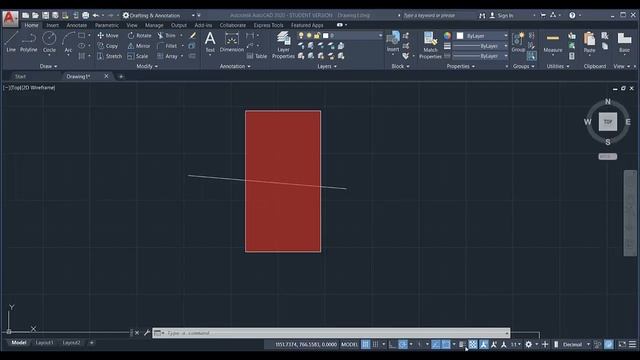Click the Insert block icon
The image size is (640, 360).
[x=393, y=42]
